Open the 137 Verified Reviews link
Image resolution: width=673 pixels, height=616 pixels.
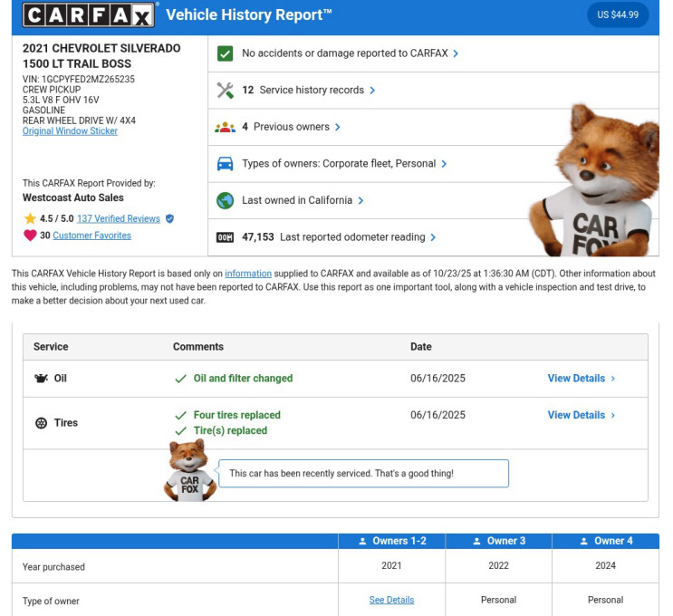[118, 219]
